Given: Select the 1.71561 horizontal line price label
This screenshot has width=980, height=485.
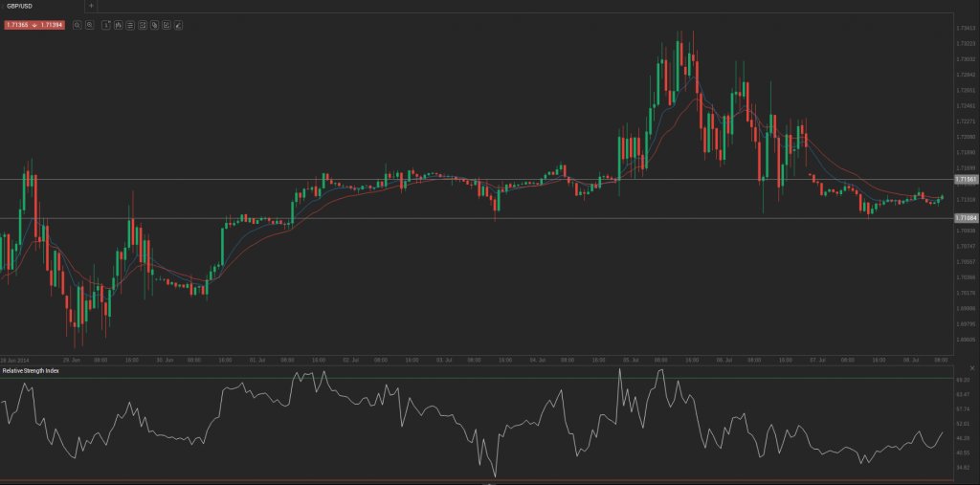Looking at the screenshot, I should pos(966,180).
